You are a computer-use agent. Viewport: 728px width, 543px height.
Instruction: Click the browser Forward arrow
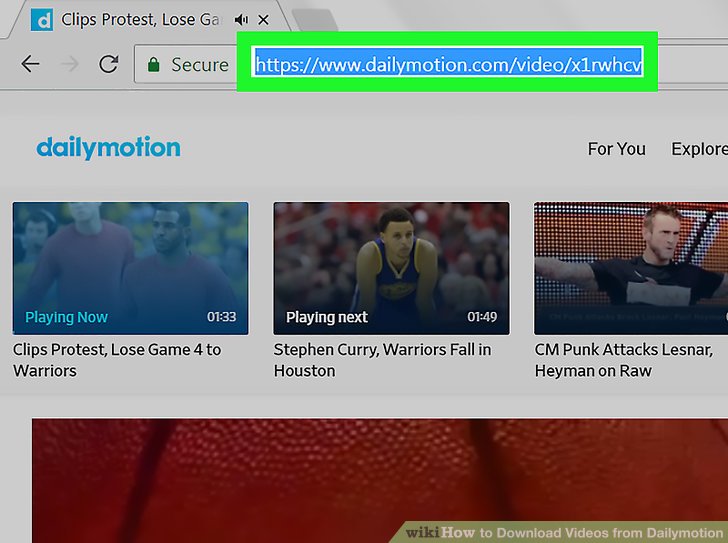pos(70,64)
